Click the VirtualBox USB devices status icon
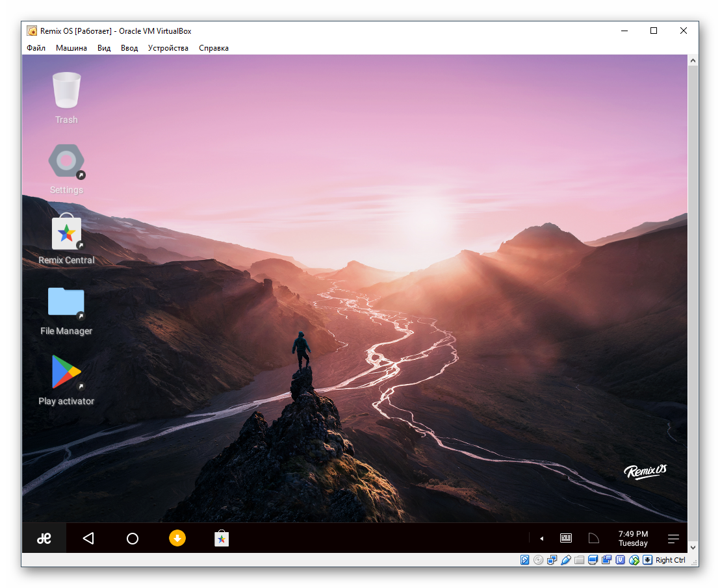The height and width of the screenshot is (588, 720). pos(565,560)
